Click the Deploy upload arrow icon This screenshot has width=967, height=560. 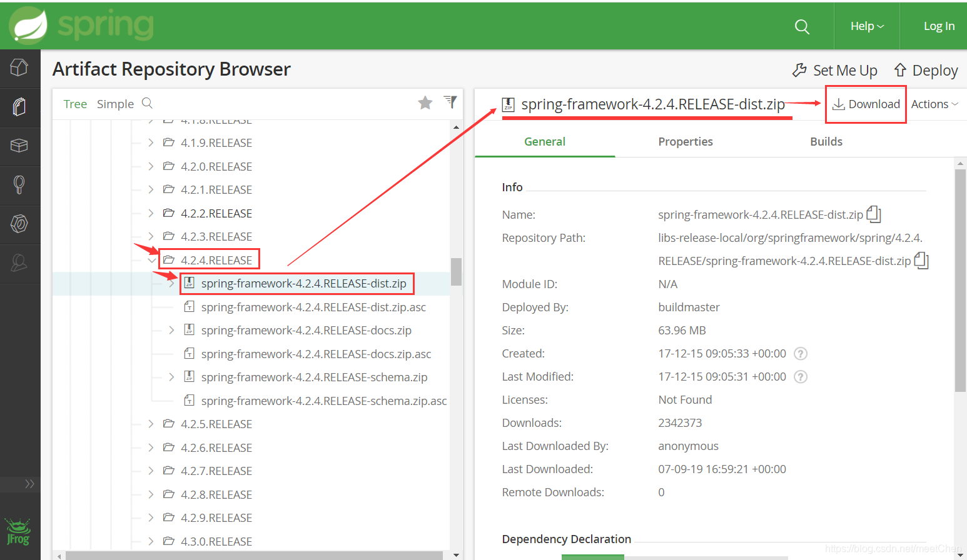coord(900,70)
